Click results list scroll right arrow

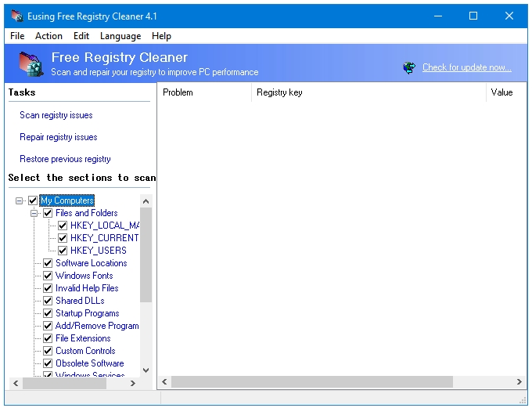pyautogui.click(x=519, y=382)
